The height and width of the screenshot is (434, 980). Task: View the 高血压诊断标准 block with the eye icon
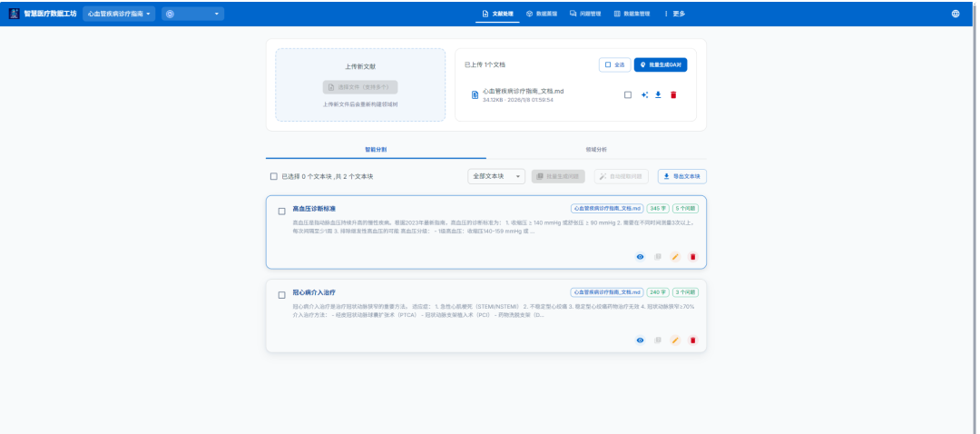tap(640, 256)
